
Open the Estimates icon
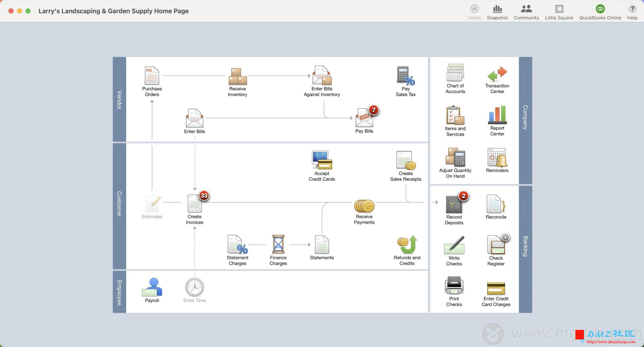click(152, 203)
